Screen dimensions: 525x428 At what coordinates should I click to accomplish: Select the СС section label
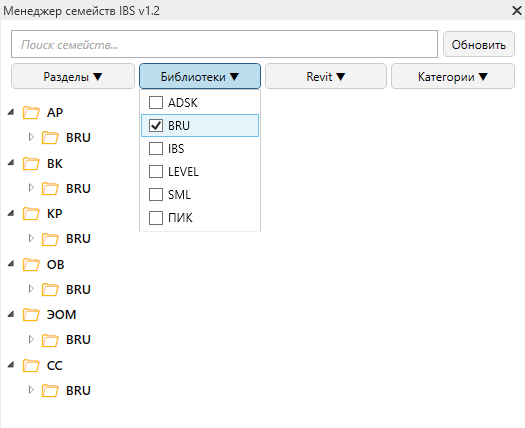click(55, 366)
